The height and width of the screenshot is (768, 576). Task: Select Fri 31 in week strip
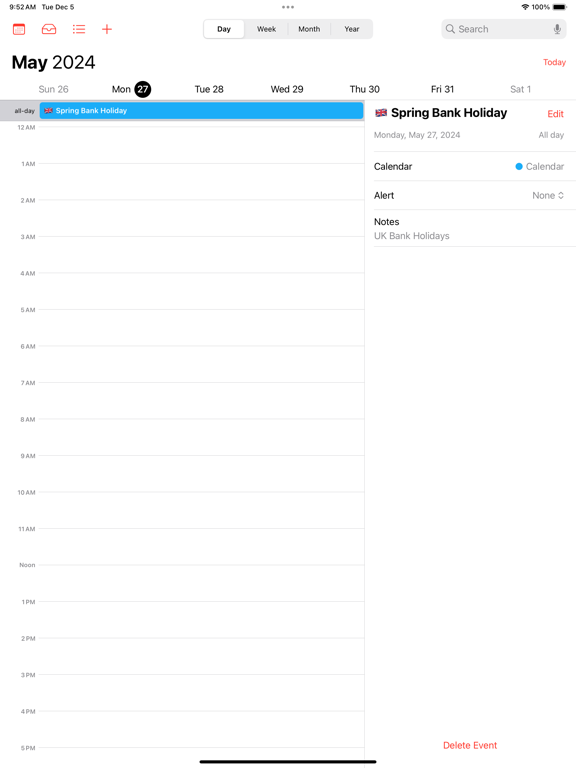click(x=442, y=89)
